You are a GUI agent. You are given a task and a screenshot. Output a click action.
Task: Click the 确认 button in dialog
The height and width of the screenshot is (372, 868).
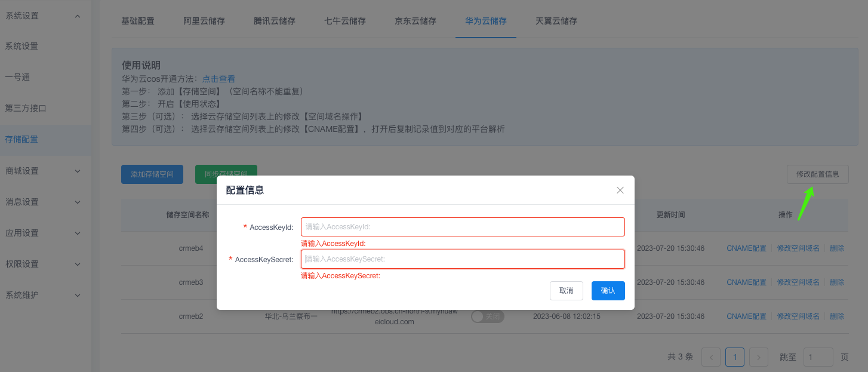608,291
